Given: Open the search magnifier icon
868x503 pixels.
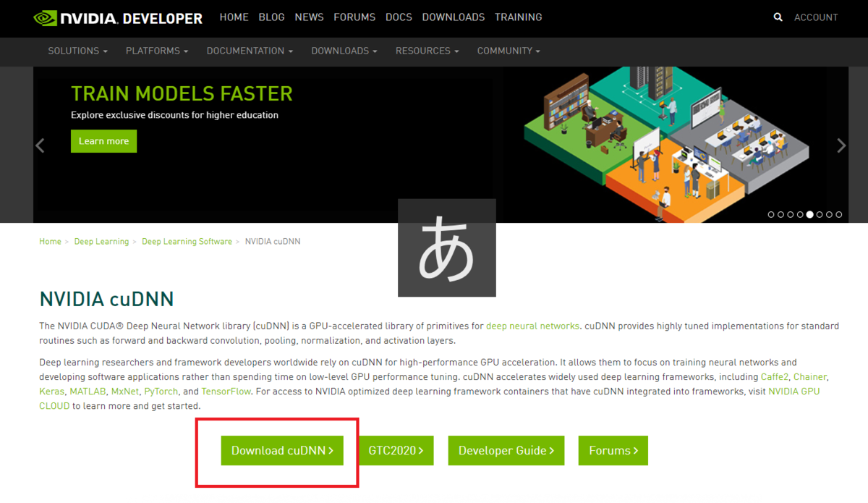Looking at the screenshot, I should coord(778,17).
